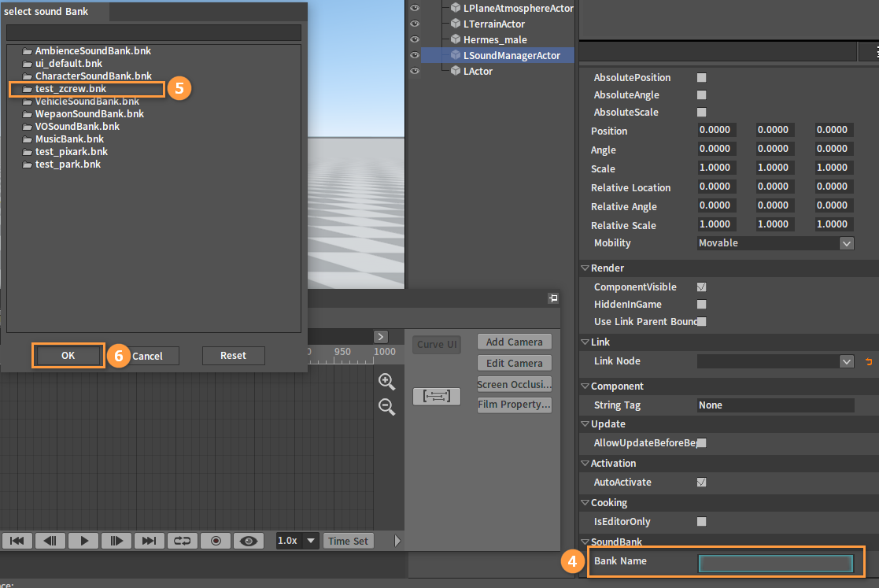This screenshot has height=588, width=879.
Task: Open the Mobility dropdown showing Movable
Action: (847, 243)
